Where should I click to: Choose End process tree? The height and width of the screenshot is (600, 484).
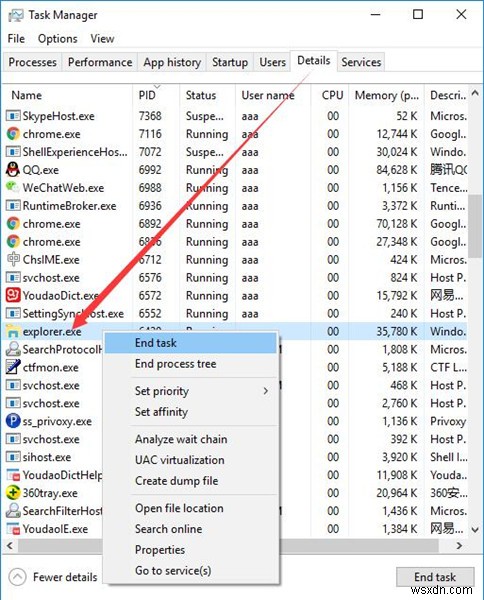coord(191,364)
